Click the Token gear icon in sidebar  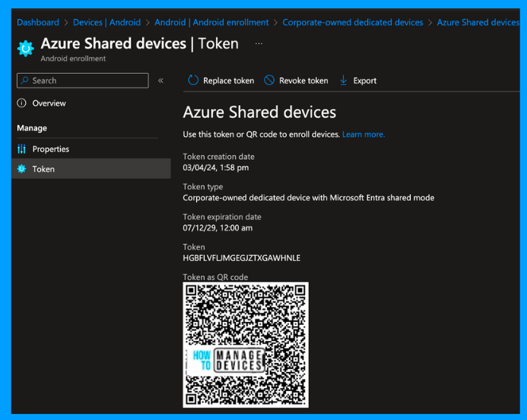pos(21,169)
